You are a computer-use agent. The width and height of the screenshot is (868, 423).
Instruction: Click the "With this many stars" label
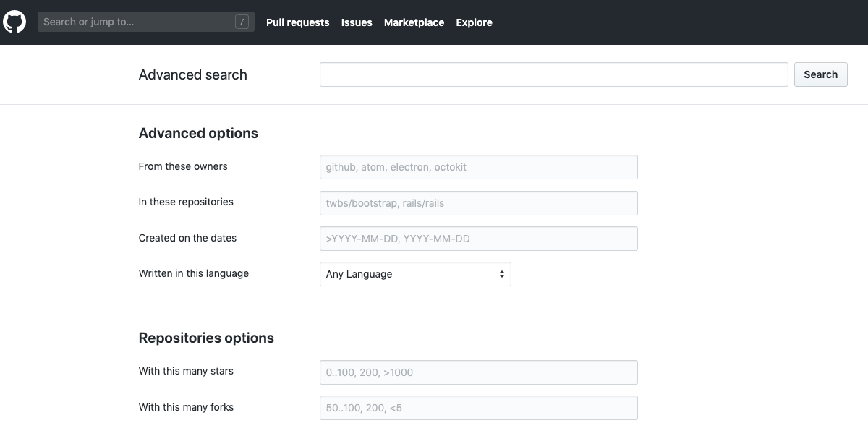coord(186,371)
